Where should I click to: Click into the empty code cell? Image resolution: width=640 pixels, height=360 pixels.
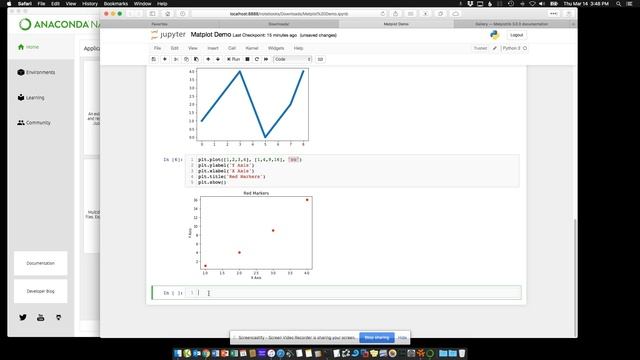click(353, 293)
